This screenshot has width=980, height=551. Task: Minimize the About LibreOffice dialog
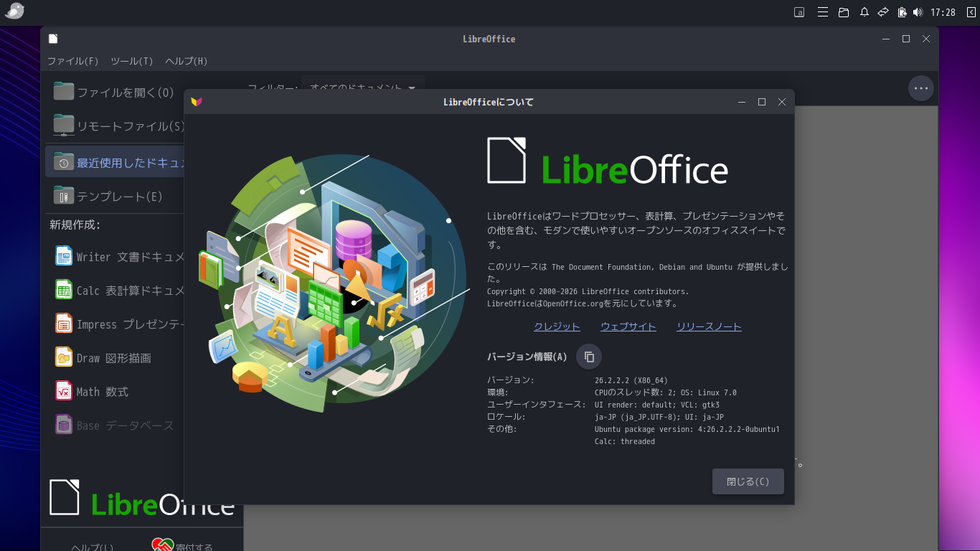point(743,102)
